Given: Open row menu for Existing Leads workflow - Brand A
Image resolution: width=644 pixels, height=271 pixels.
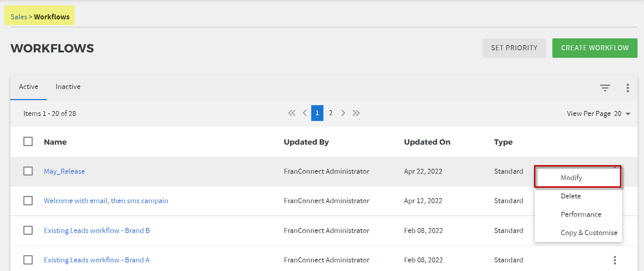Looking at the screenshot, I should pyautogui.click(x=615, y=260).
